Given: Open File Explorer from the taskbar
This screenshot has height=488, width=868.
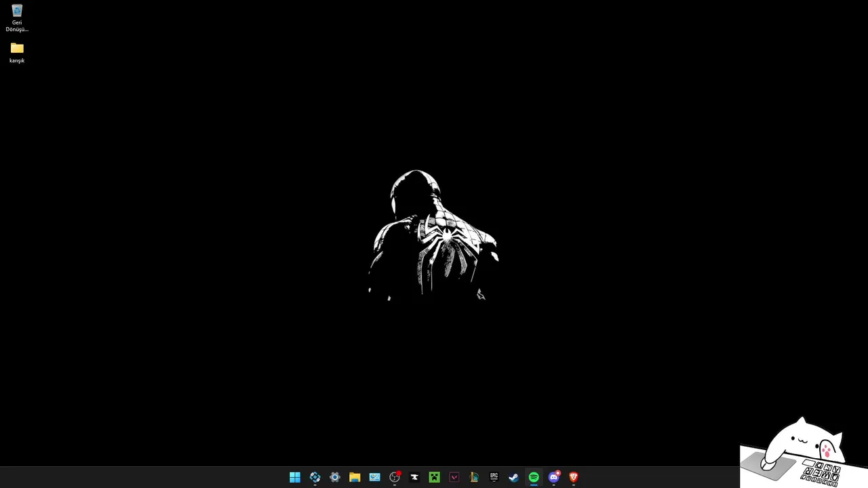Looking at the screenshot, I should point(355,477).
